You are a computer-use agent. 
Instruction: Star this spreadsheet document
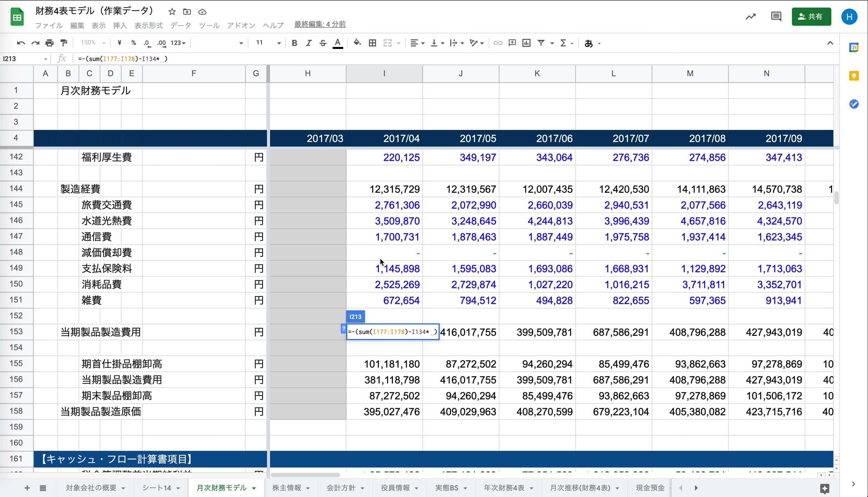pyautogui.click(x=172, y=12)
